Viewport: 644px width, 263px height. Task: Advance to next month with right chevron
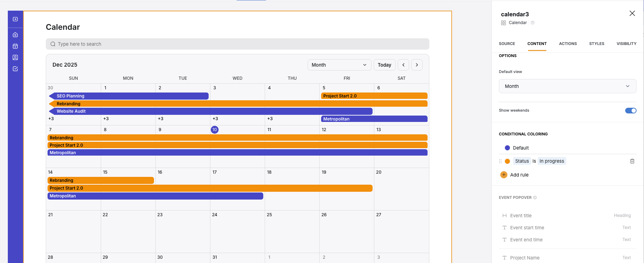click(417, 65)
